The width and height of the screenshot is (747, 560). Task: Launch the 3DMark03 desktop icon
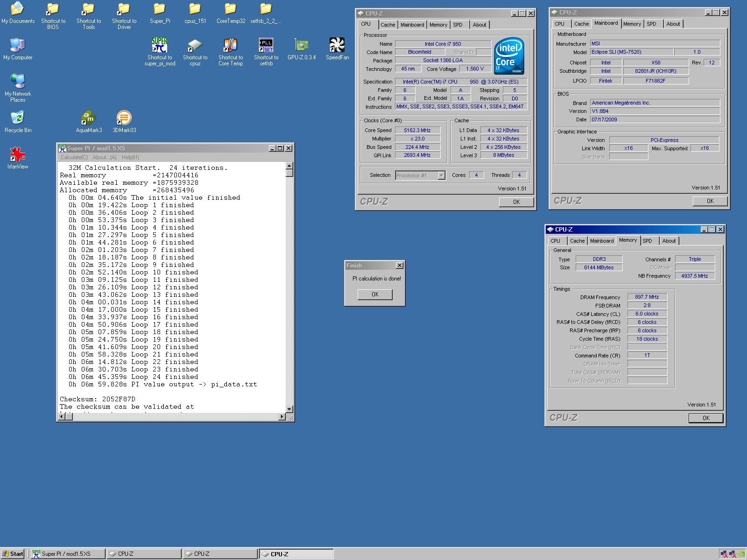(124, 122)
